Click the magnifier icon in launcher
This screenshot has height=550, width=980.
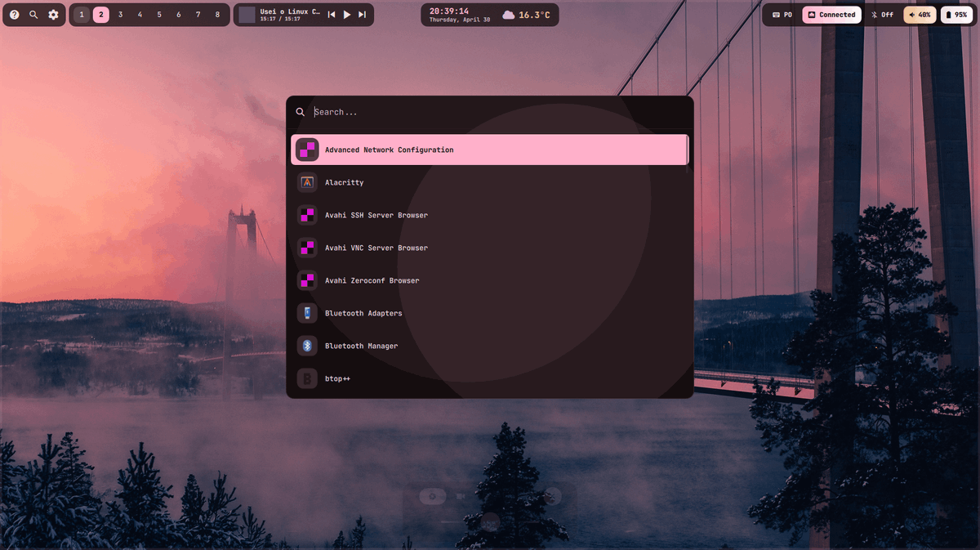[301, 112]
